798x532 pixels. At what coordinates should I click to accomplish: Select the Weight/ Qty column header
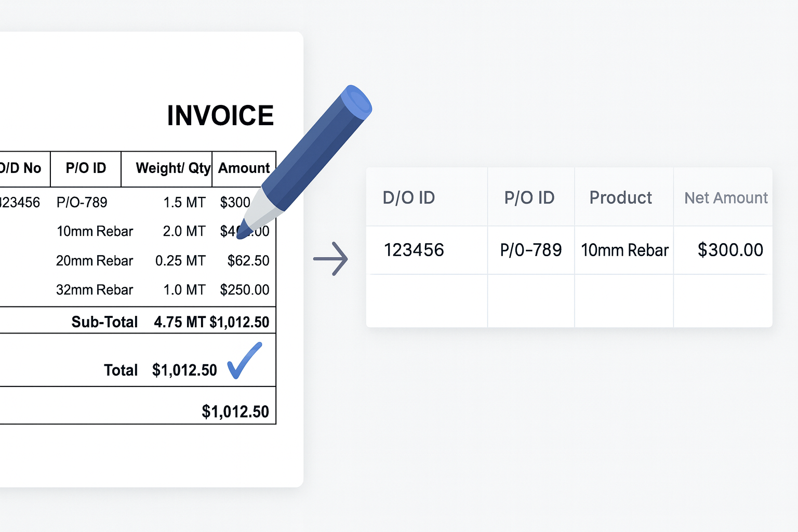coord(173,168)
